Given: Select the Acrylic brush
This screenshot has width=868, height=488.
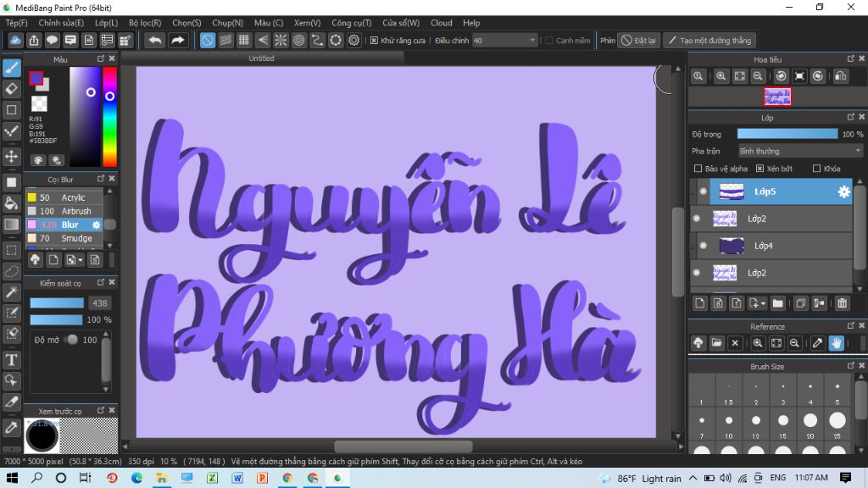Looking at the screenshot, I should (64, 197).
